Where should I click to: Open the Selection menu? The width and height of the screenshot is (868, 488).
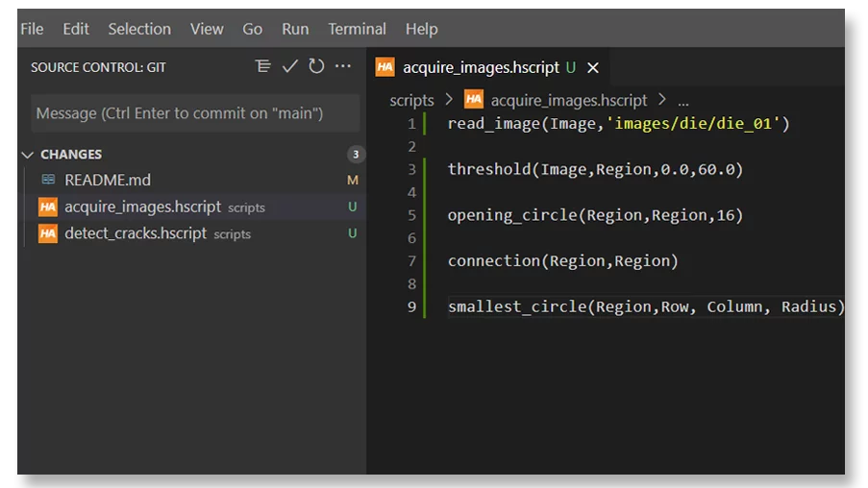click(x=139, y=29)
